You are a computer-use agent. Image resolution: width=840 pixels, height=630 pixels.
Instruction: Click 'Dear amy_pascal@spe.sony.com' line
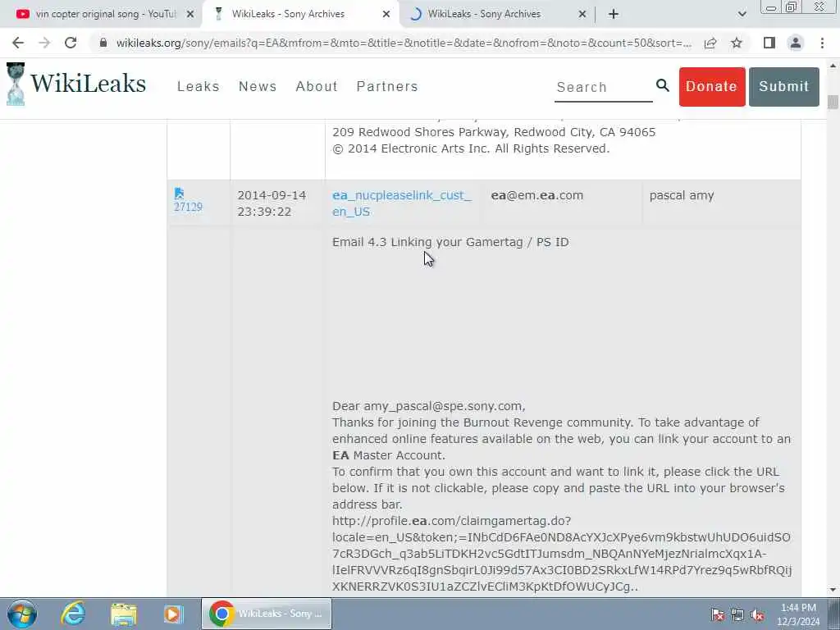428,406
